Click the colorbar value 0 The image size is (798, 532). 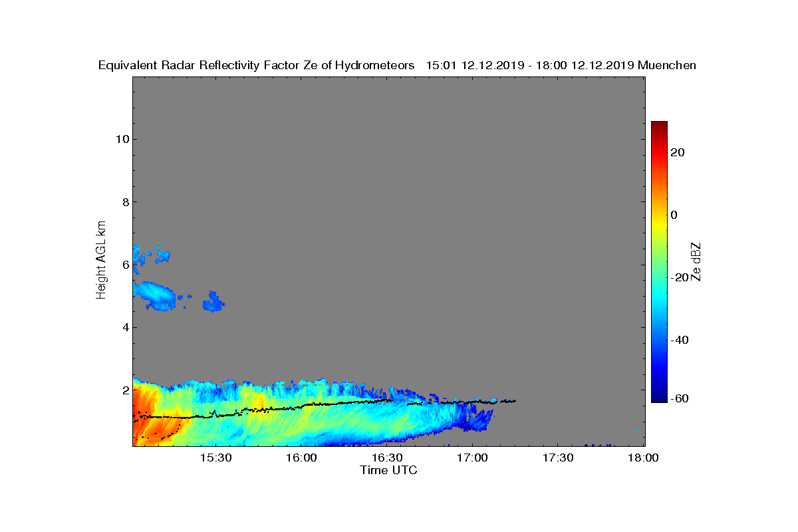(x=674, y=215)
